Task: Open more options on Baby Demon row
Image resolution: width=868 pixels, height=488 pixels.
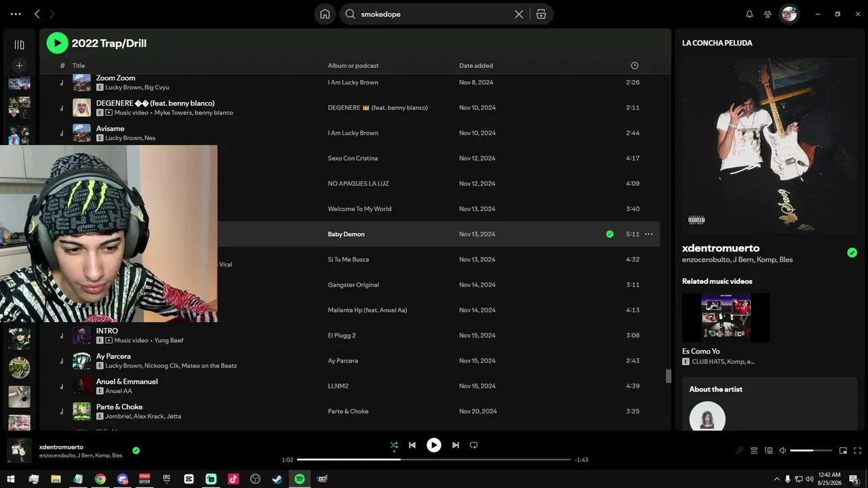Action: tap(649, 235)
